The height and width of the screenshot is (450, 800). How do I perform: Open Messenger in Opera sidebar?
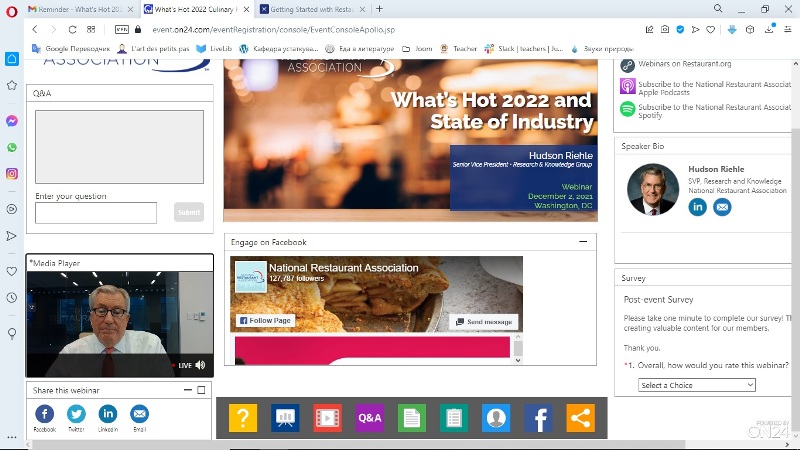(x=12, y=121)
